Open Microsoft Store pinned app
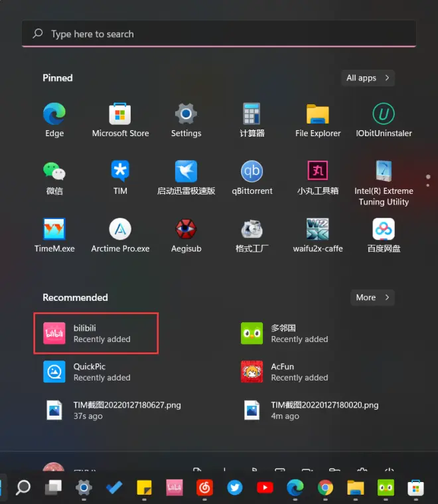 [x=120, y=120]
